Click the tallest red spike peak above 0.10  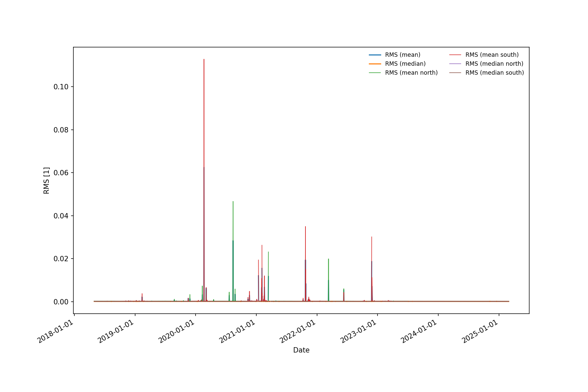coord(204,59)
